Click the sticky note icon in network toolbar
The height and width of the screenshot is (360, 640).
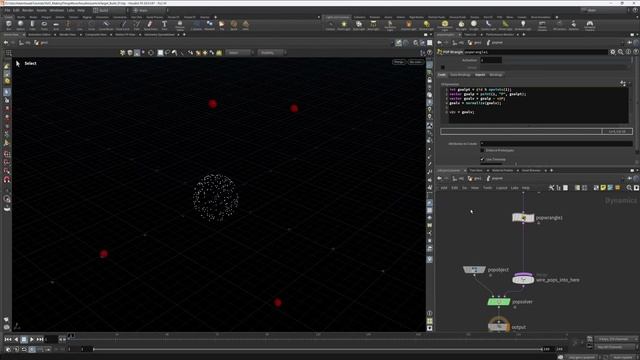click(603, 188)
